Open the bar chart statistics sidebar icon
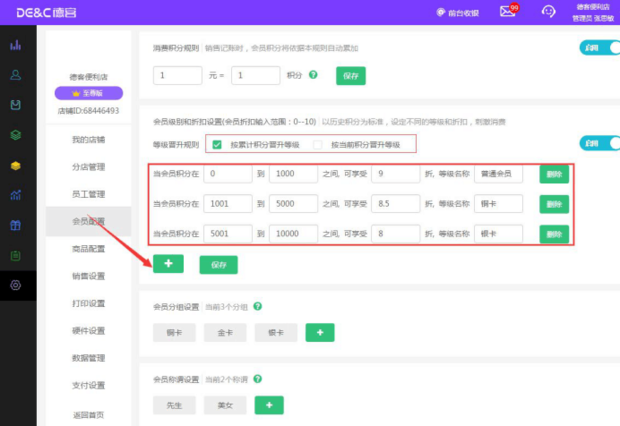Screen dimensions: 620x426 coord(15,45)
